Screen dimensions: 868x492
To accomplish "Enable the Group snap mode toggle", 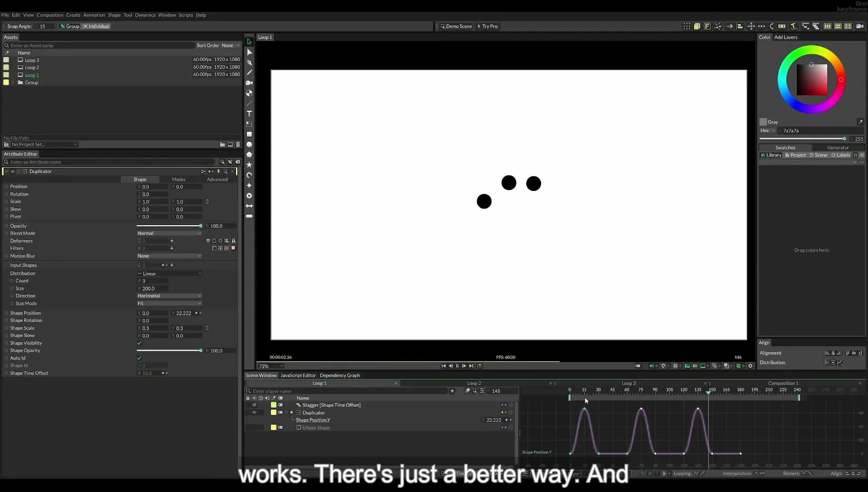I will [x=70, y=26].
